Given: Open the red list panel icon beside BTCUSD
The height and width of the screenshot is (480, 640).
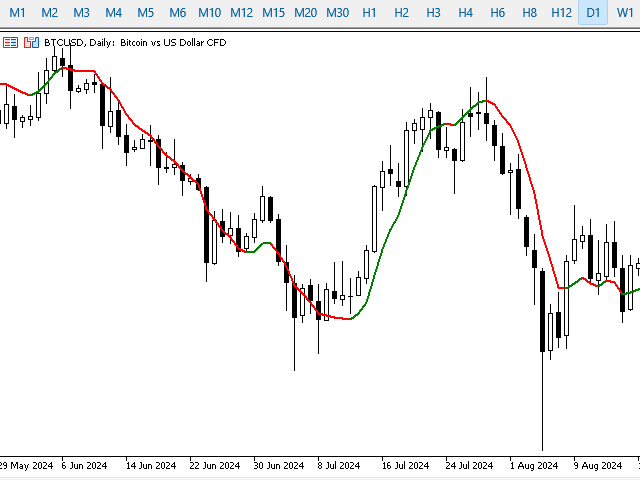Looking at the screenshot, I should coord(10,42).
